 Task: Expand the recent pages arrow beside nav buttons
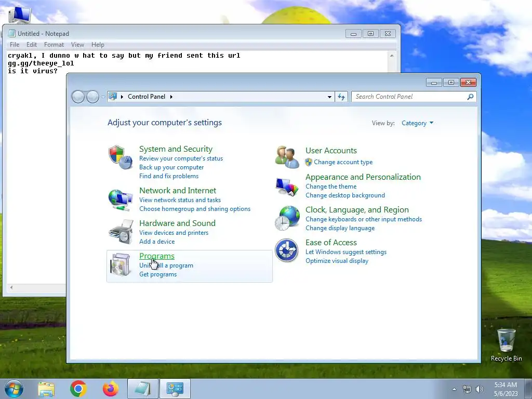coord(103,97)
